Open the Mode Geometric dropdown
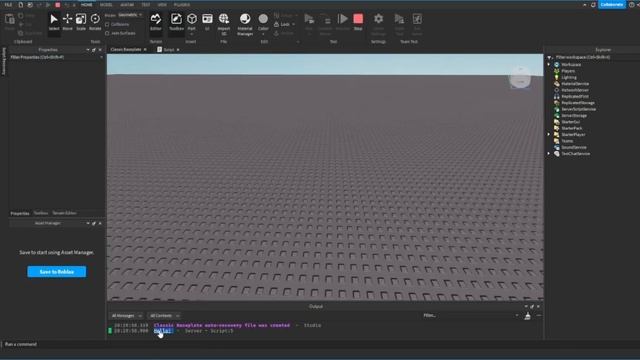The width and height of the screenshot is (640, 360). pos(130,15)
